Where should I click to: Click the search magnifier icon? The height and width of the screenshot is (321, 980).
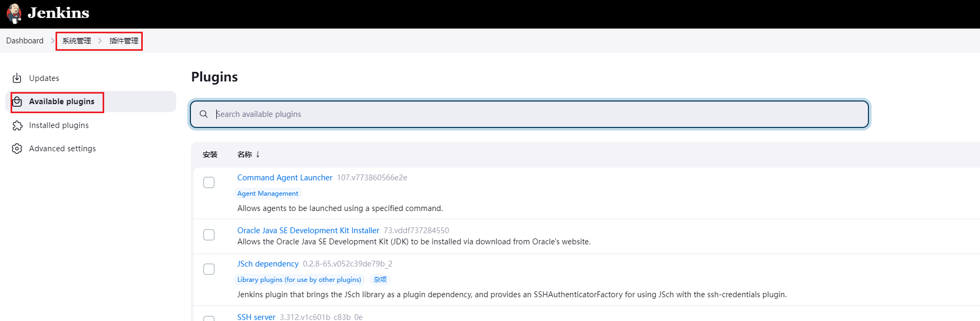point(204,114)
